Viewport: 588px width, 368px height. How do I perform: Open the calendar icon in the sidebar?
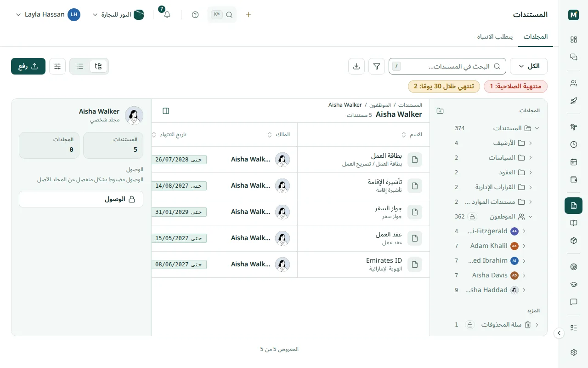573,162
